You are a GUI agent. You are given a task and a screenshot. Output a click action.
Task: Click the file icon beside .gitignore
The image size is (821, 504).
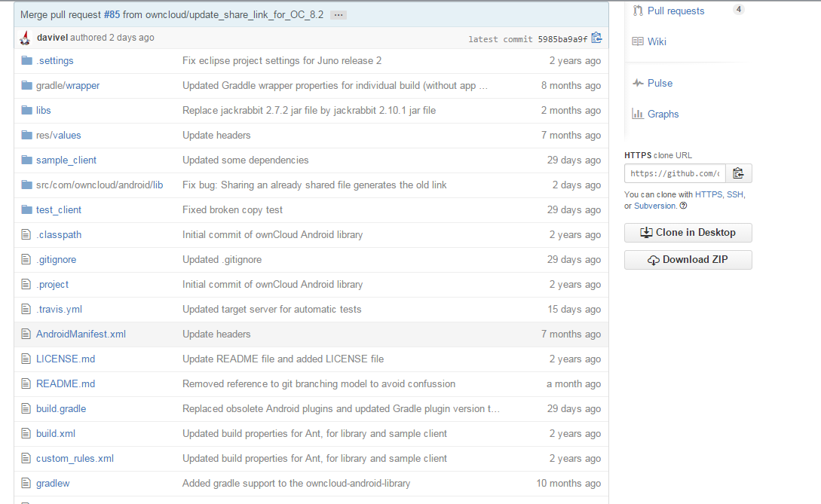click(26, 260)
